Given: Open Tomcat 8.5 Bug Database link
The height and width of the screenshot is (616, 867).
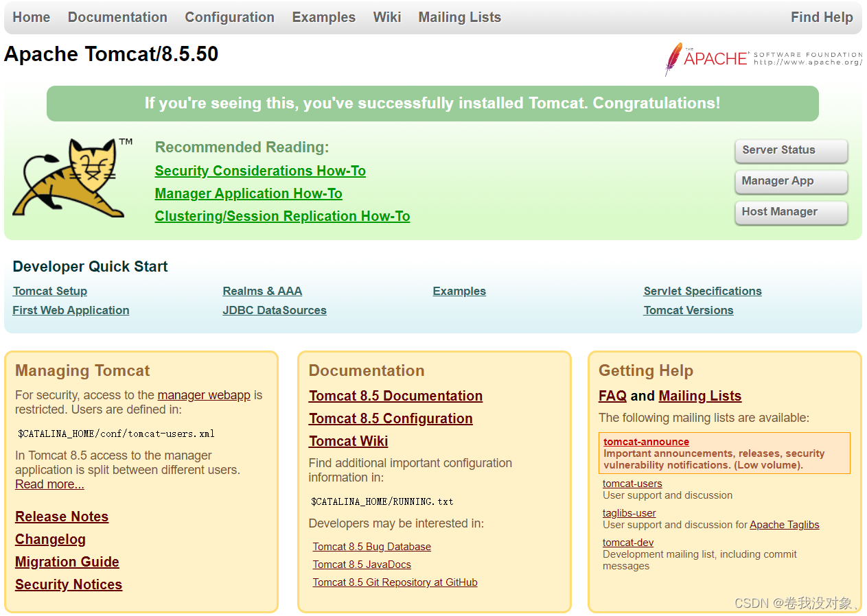Looking at the screenshot, I should (371, 547).
